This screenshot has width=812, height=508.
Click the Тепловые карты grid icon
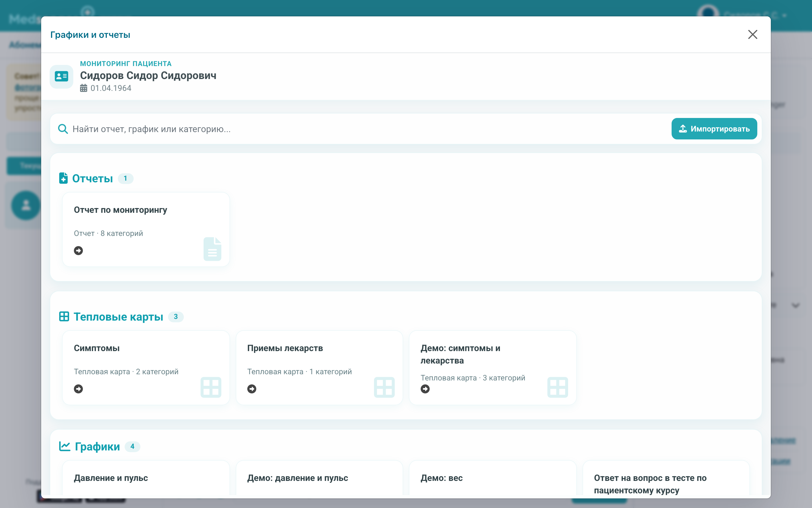point(64,316)
